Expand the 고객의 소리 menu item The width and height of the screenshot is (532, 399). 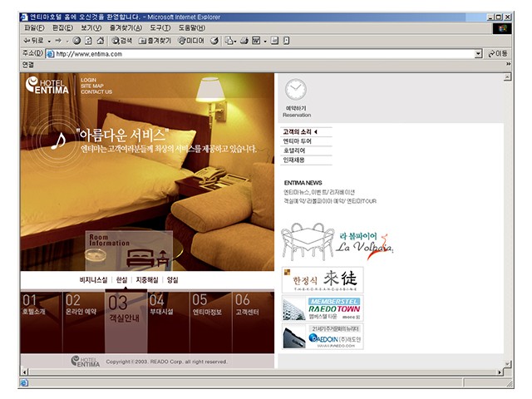300,131
